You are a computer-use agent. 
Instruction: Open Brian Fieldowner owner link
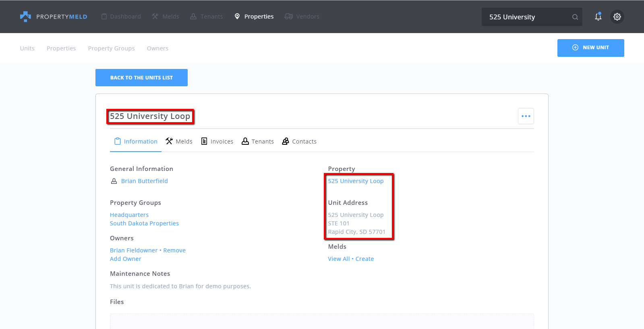[x=134, y=250]
